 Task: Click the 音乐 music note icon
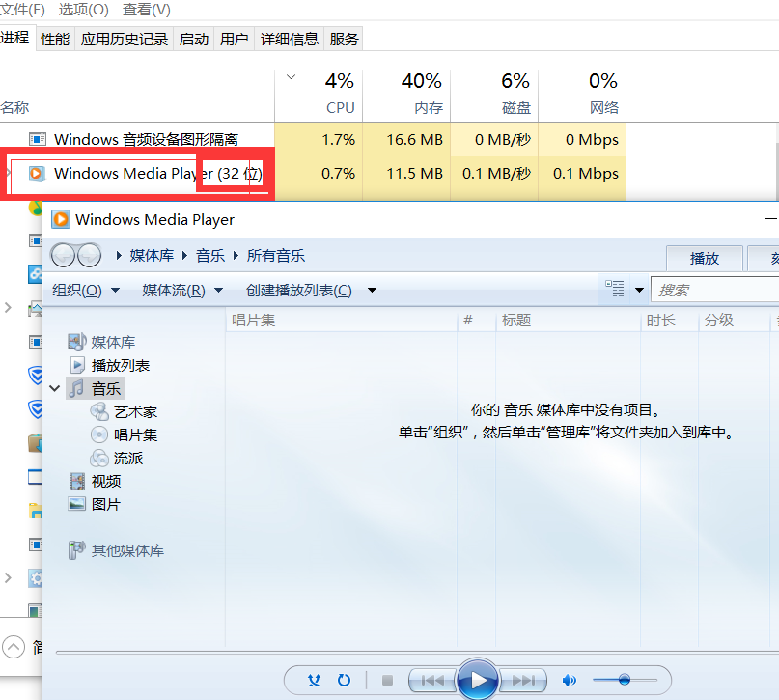76,388
